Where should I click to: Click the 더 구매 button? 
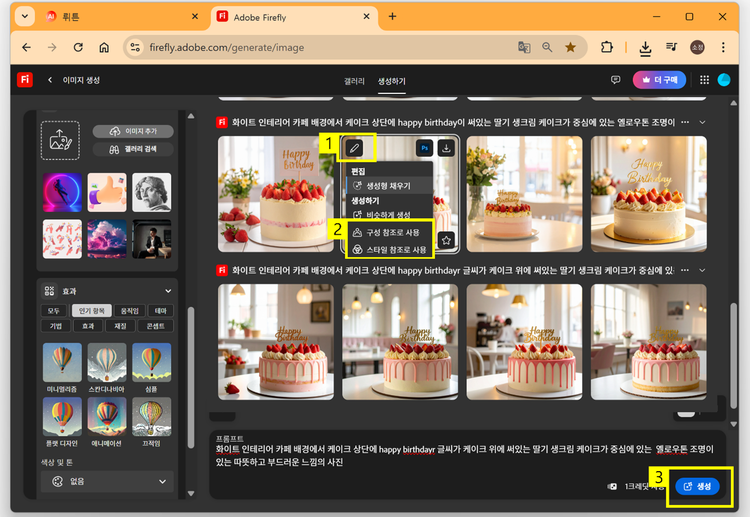(660, 80)
